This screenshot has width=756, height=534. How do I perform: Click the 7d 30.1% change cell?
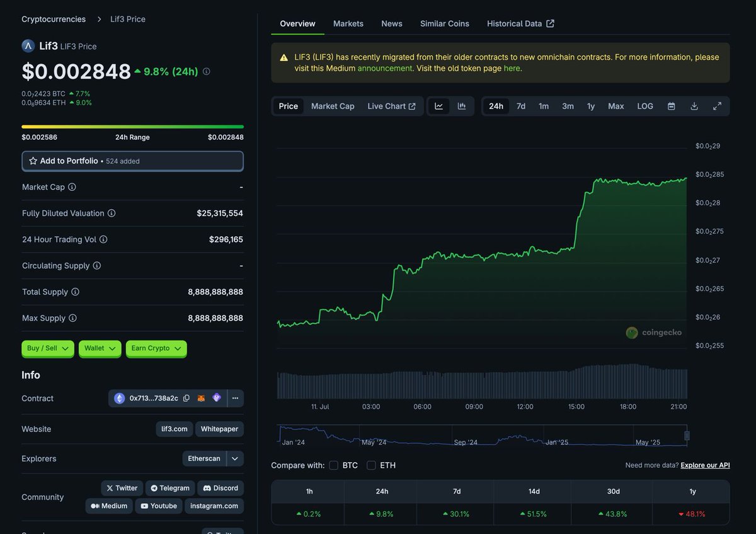(457, 514)
